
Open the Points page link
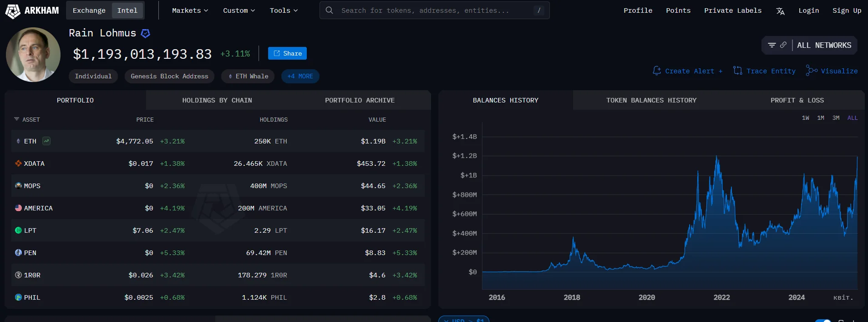678,10
